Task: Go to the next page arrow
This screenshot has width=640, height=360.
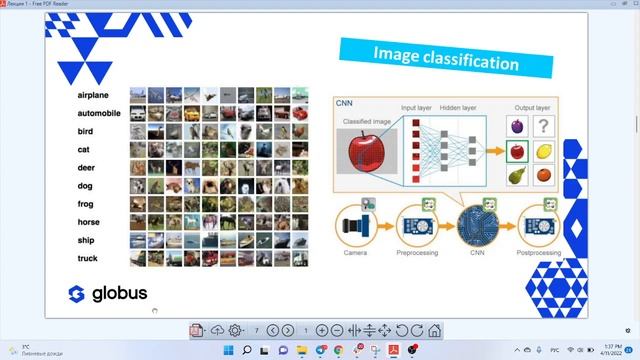Action: click(x=288, y=330)
